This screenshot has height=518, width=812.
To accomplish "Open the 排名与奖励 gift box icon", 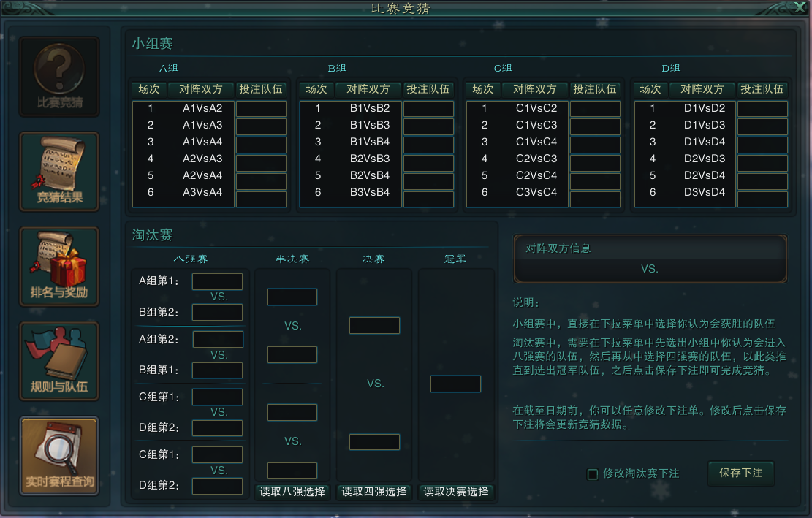I will [59, 266].
